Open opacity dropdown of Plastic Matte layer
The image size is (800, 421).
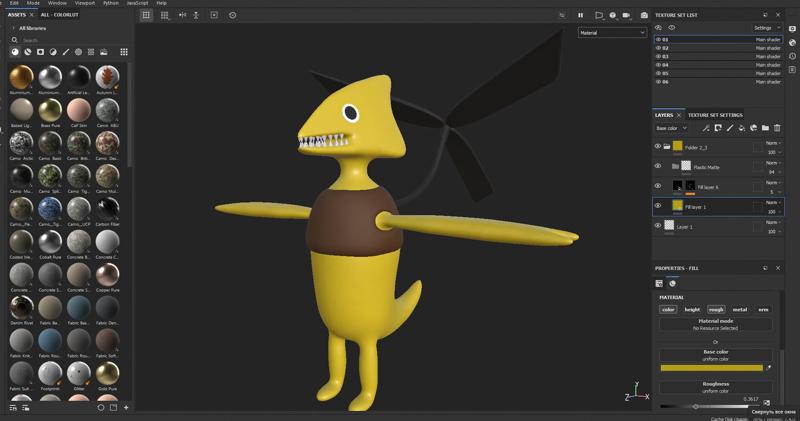pyautogui.click(x=773, y=172)
